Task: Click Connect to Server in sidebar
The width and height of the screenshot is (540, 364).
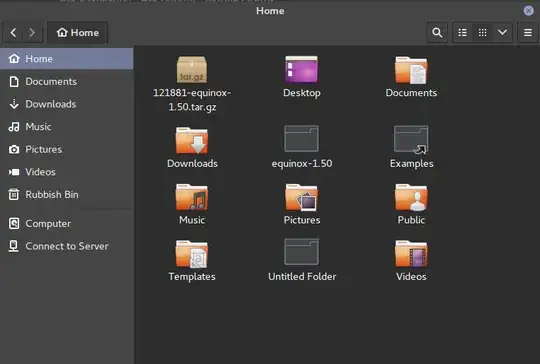Action: click(66, 246)
